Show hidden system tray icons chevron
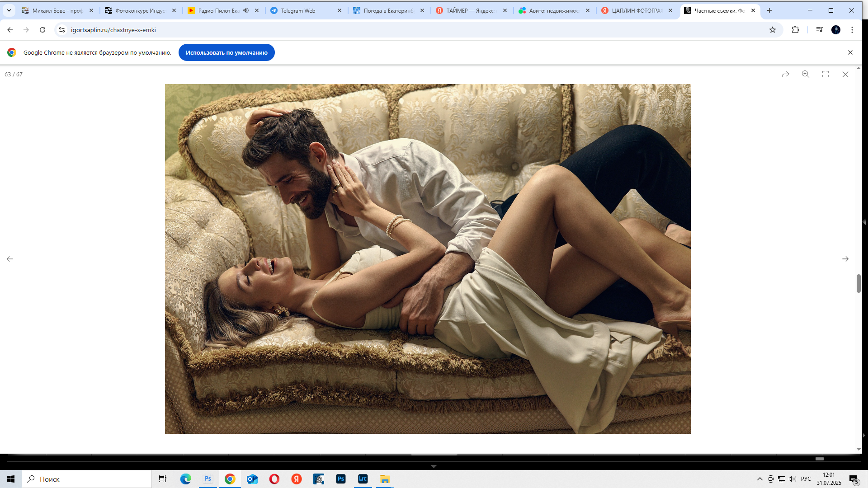The image size is (868, 488). click(x=760, y=479)
